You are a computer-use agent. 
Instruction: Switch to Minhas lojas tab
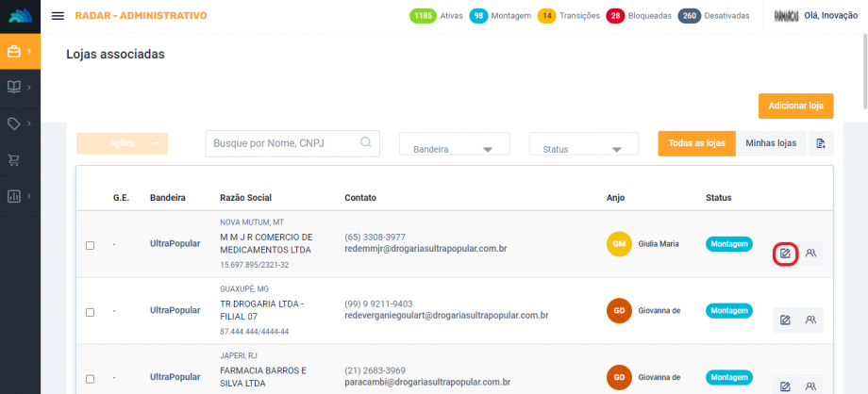[771, 143]
